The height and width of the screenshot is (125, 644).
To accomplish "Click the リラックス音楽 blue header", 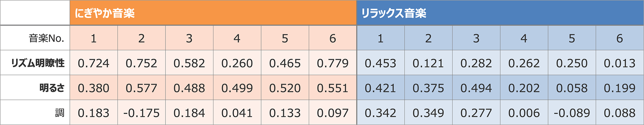I will 500,13.
